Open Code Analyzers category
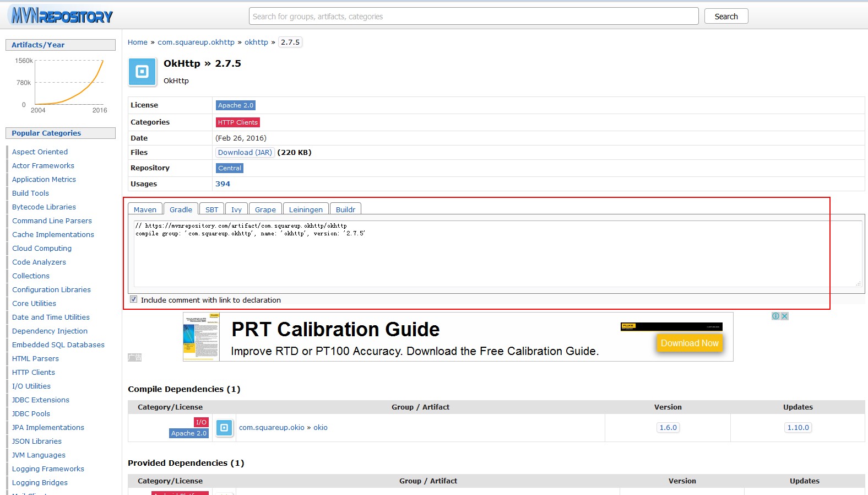Screen dimensions: 868x495 click(x=39, y=262)
